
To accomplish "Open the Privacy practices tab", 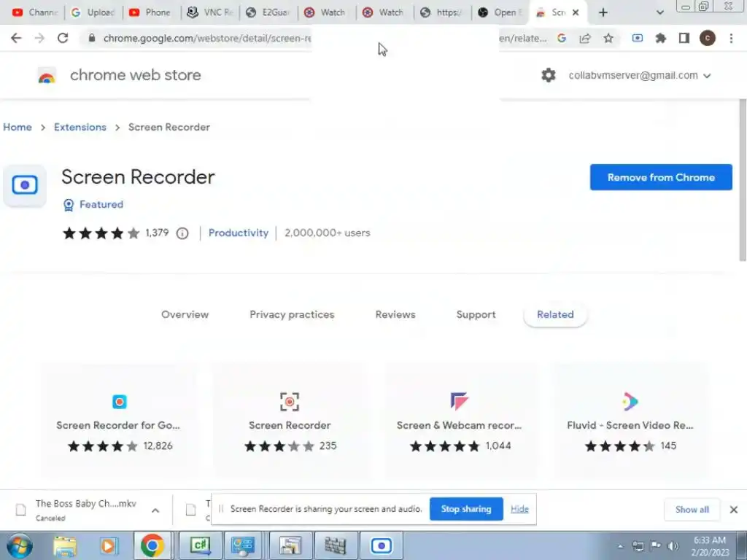I will [292, 314].
